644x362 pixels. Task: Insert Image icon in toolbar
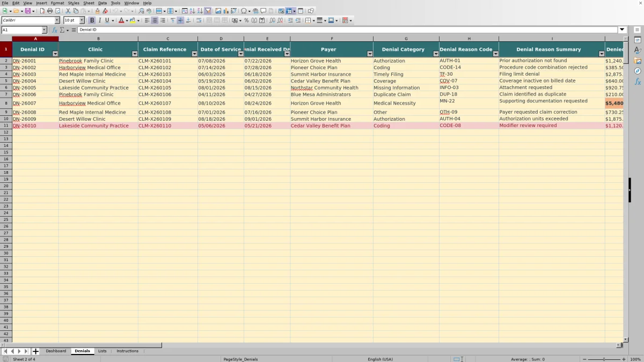[218, 11]
